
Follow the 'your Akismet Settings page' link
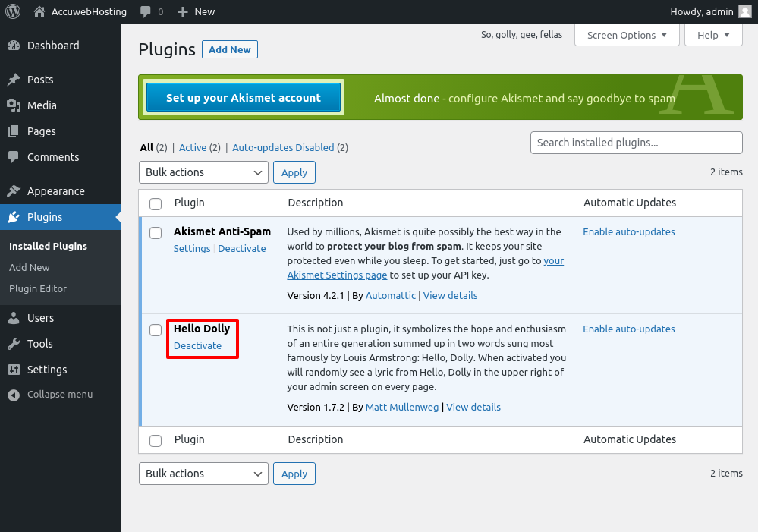[x=338, y=275]
